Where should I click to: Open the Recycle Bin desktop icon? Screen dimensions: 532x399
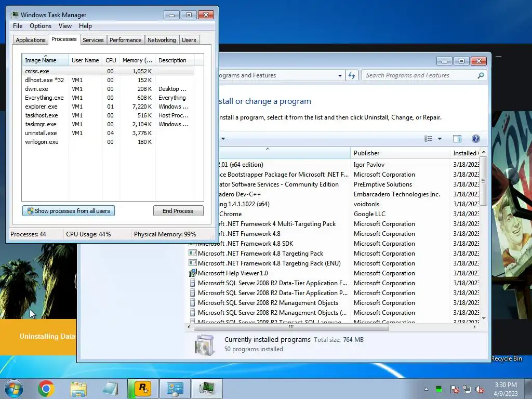pyautogui.click(x=507, y=358)
